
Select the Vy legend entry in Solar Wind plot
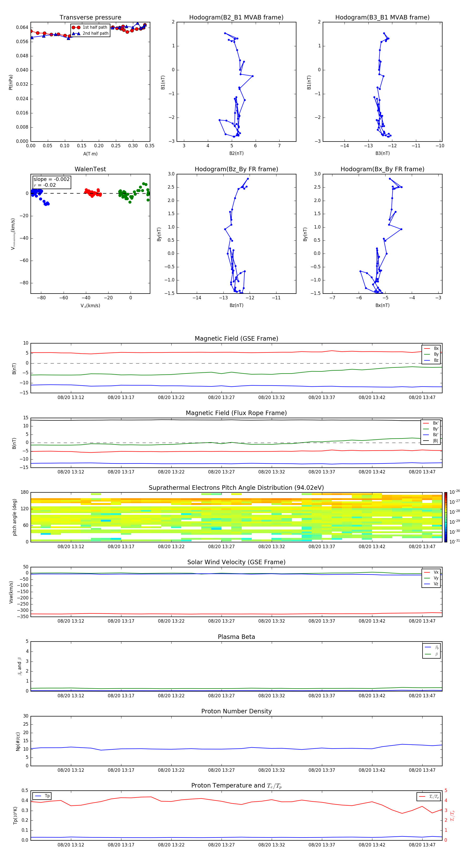coord(431,578)
